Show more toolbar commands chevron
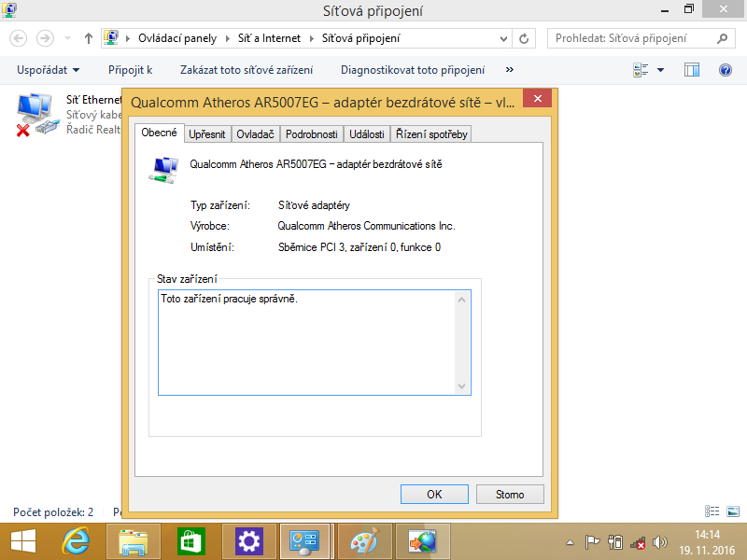Viewport: 747px width, 560px height. tap(509, 70)
